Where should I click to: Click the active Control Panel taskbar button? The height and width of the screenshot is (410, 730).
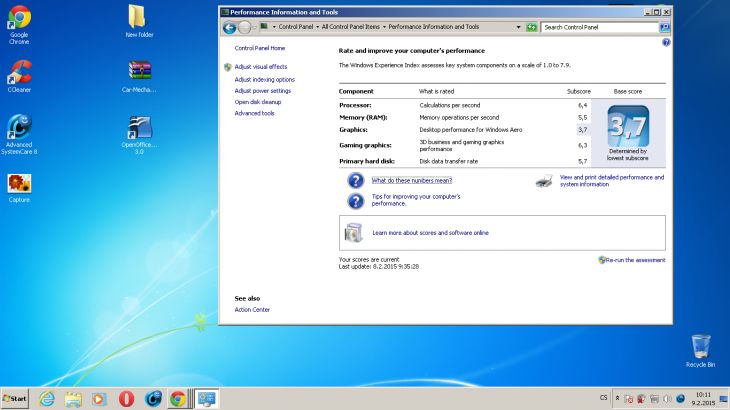(x=206, y=399)
